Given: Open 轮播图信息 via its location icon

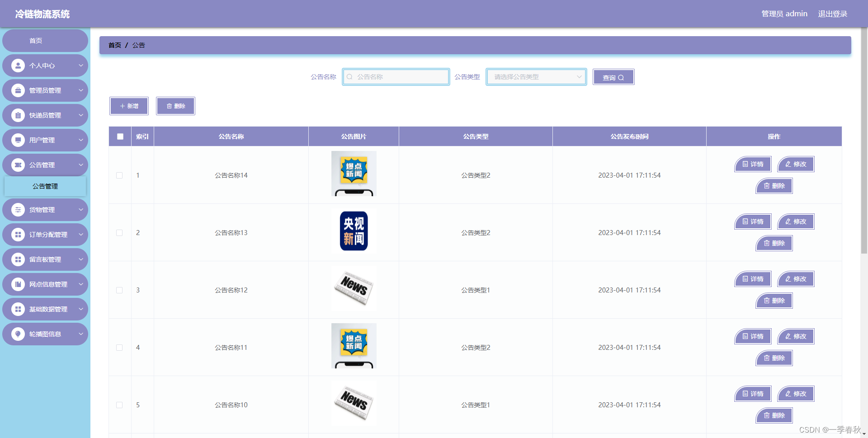Looking at the screenshot, I should click(18, 334).
